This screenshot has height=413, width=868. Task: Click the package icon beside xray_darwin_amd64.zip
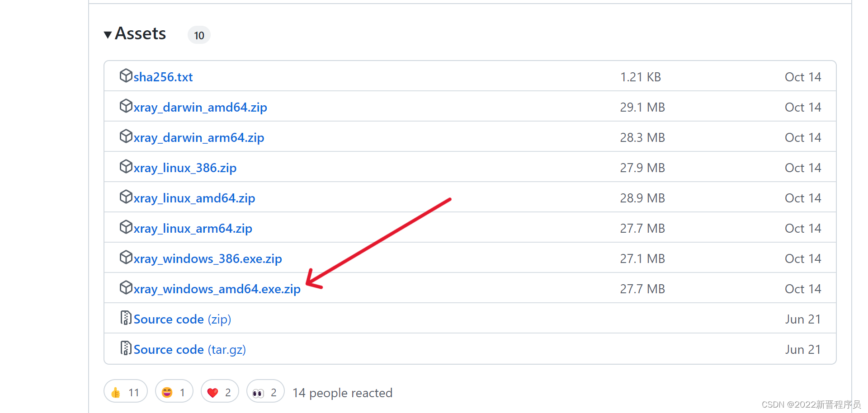126,106
